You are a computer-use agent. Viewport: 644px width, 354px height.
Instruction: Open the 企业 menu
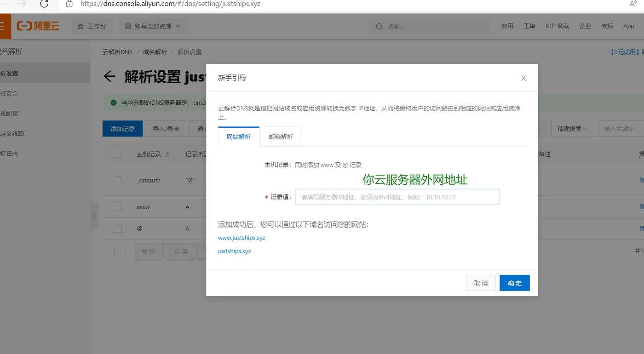pos(585,26)
